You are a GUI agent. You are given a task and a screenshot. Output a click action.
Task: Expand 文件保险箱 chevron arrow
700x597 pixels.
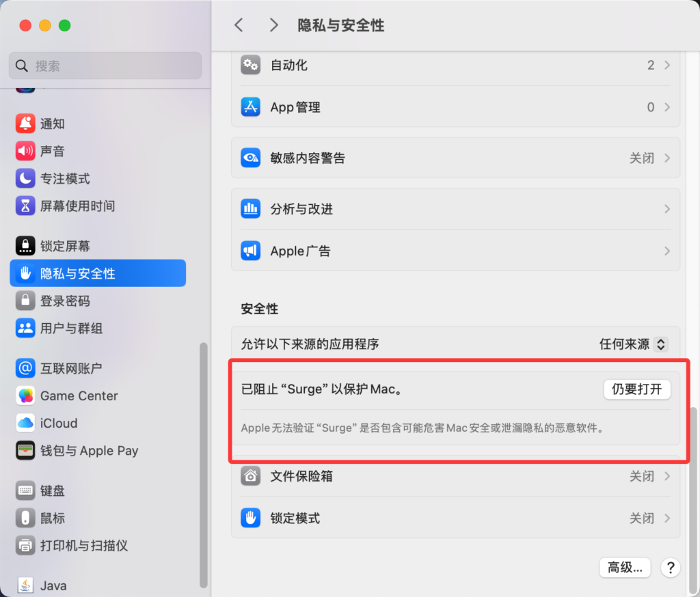(667, 476)
